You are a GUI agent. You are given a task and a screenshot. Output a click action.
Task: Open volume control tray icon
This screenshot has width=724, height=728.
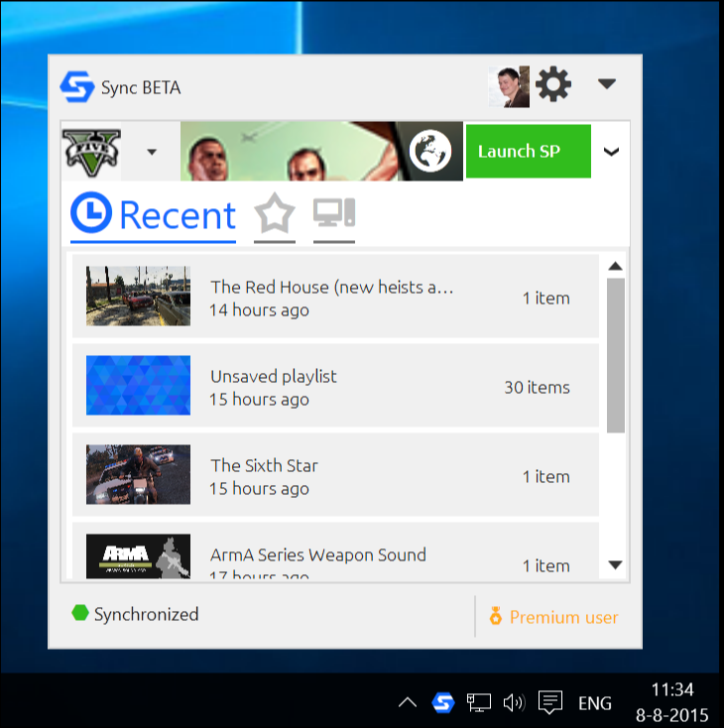(x=514, y=702)
